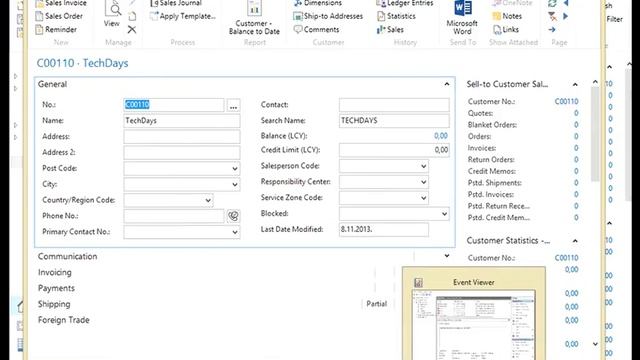Run Customer - Balance to Date report
Viewport: 640px width, 360px height.
click(254, 18)
